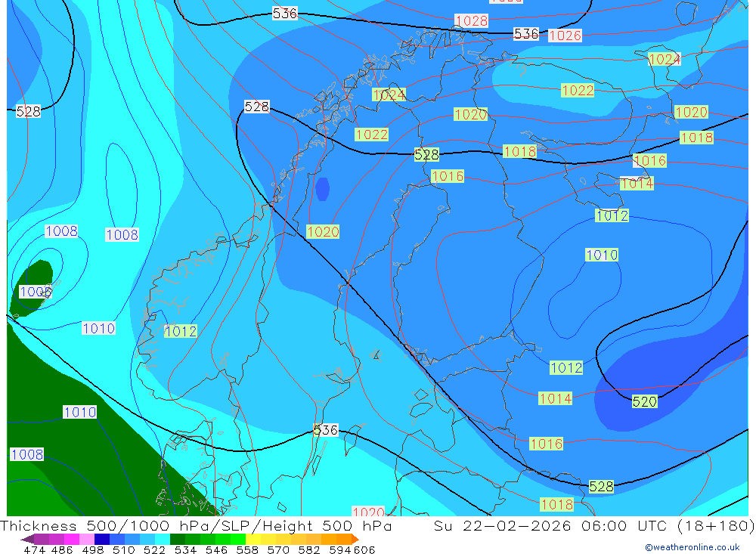This screenshot has height=554, width=756.
Task: Click the '528' label between 1020 and 1018
Action: [426, 154]
